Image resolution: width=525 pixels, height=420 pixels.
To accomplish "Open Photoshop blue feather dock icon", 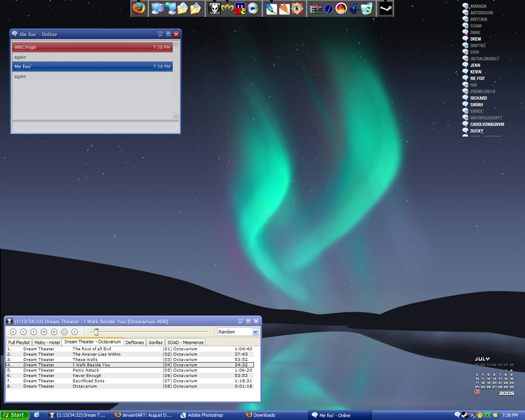I will click(x=271, y=8).
